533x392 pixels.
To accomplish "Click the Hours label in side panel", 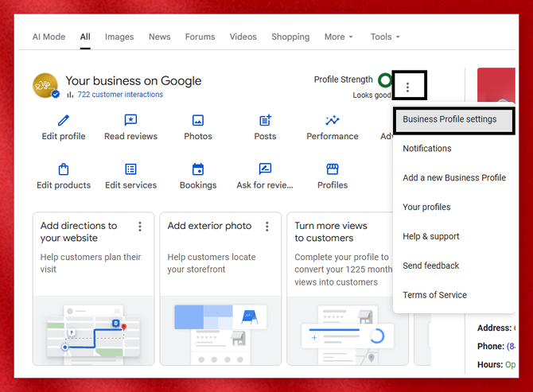I will coord(490,364).
